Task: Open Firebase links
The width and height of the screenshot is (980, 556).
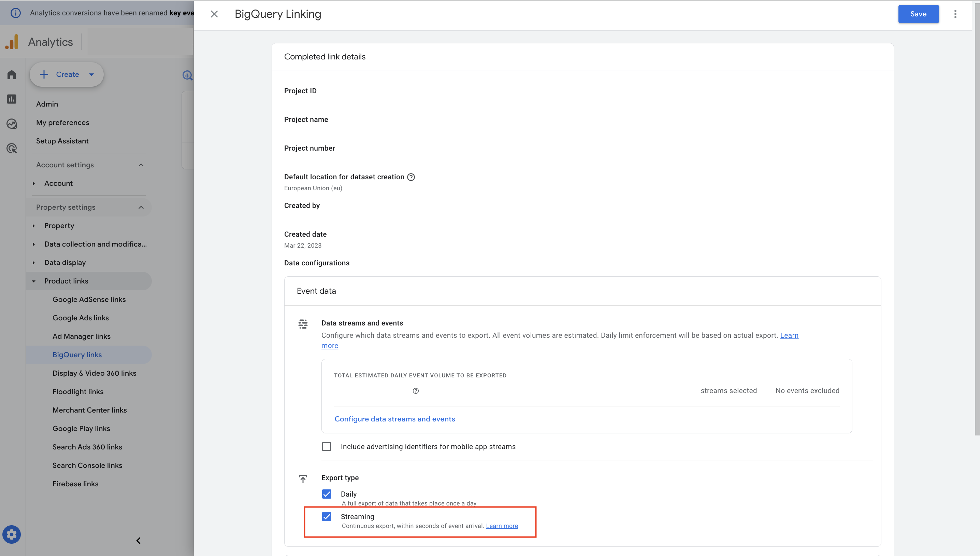Action: coord(75,484)
